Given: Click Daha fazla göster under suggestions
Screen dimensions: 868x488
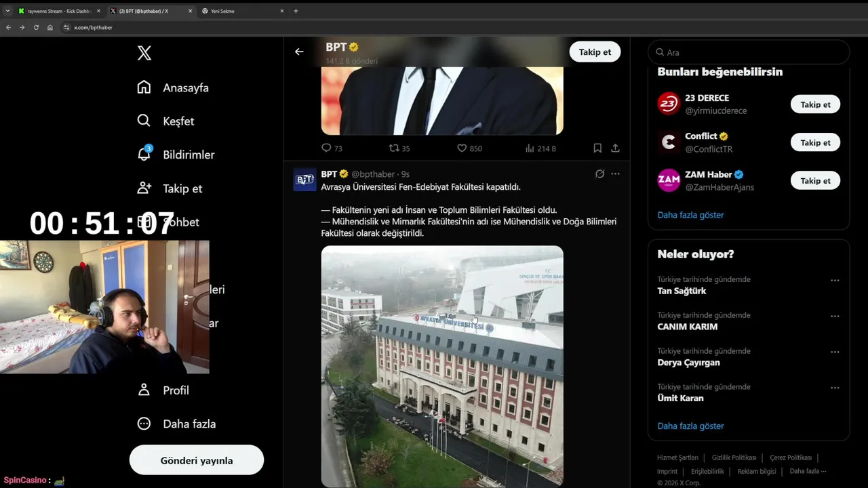Looking at the screenshot, I should [x=690, y=215].
